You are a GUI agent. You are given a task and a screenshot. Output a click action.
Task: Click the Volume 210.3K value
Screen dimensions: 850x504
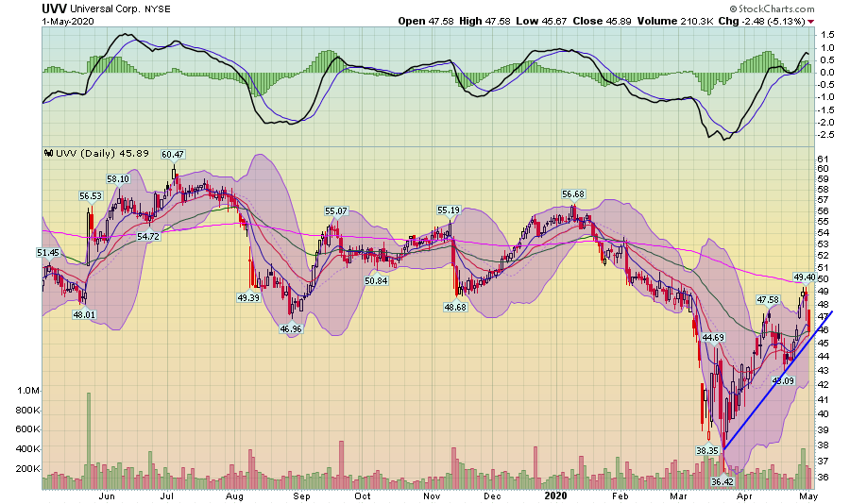click(675, 21)
